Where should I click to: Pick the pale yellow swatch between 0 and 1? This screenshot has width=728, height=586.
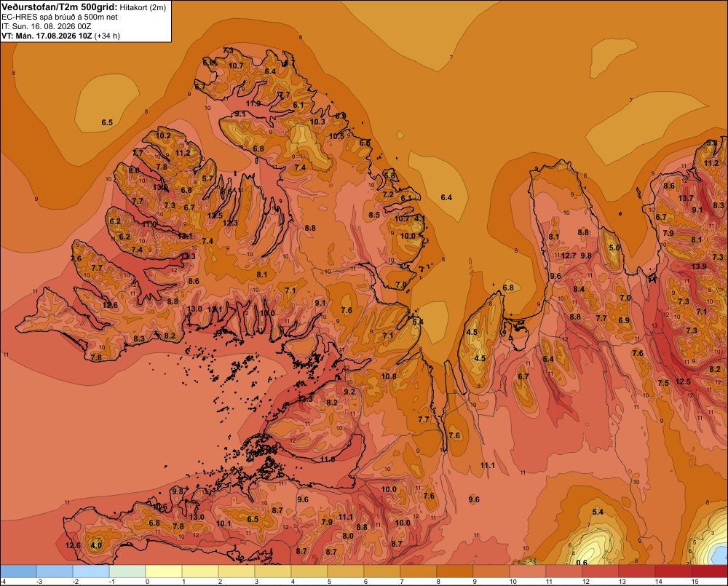tap(164, 571)
